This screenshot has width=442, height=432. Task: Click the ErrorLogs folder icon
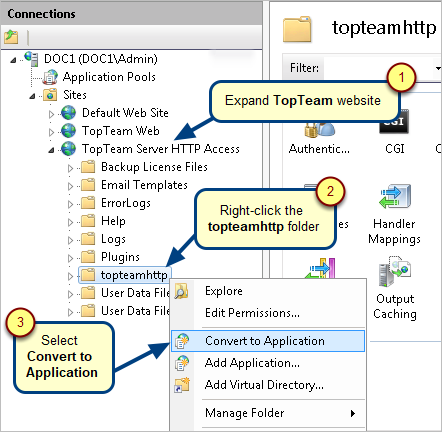coord(88,203)
